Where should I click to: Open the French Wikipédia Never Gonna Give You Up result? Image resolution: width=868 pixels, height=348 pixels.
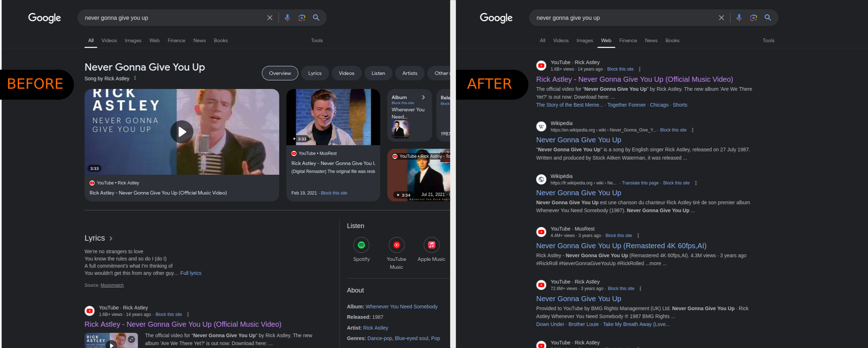click(x=579, y=193)
